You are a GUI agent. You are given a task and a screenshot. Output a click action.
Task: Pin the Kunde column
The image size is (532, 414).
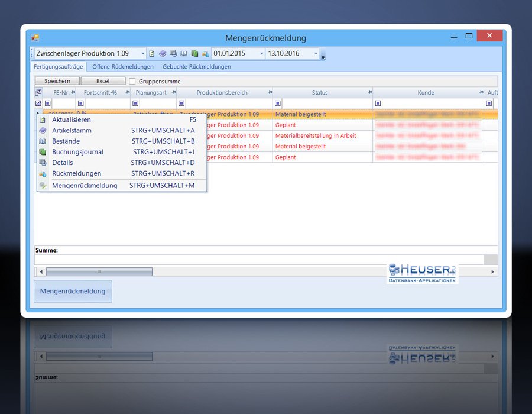pyautogui.click(x=481, y=92)
